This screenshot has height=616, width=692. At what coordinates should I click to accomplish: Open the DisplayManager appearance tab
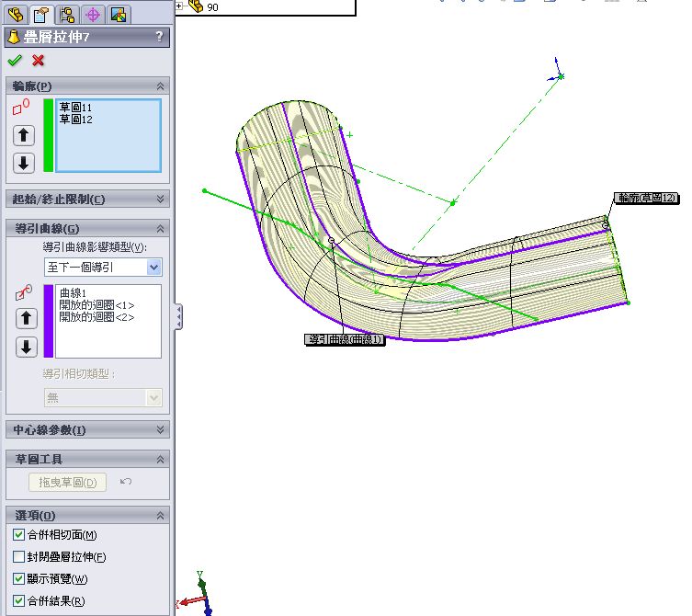click(x=119, y=15)
